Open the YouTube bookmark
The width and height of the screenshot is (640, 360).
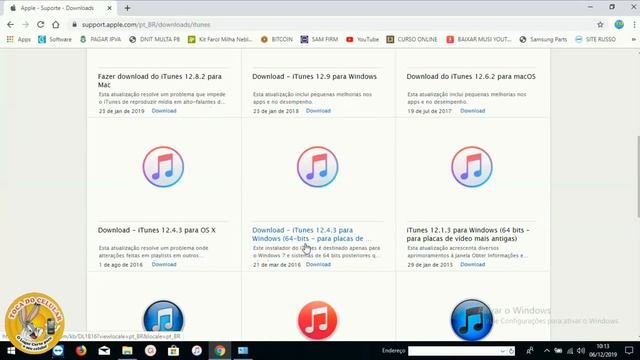pyautogui.click(x=362, y=40)
